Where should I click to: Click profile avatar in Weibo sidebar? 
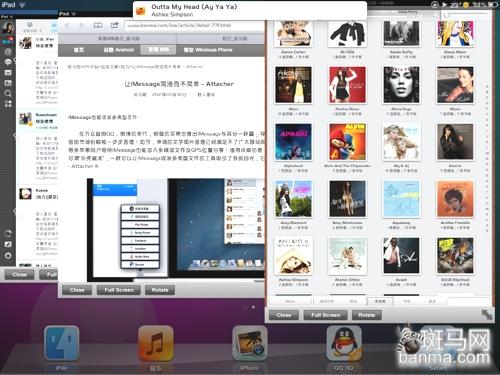(8, 28)
